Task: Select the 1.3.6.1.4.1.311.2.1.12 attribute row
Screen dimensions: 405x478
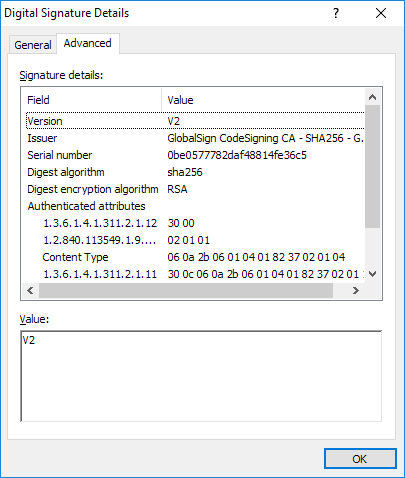Action: [x=195, y=223]
